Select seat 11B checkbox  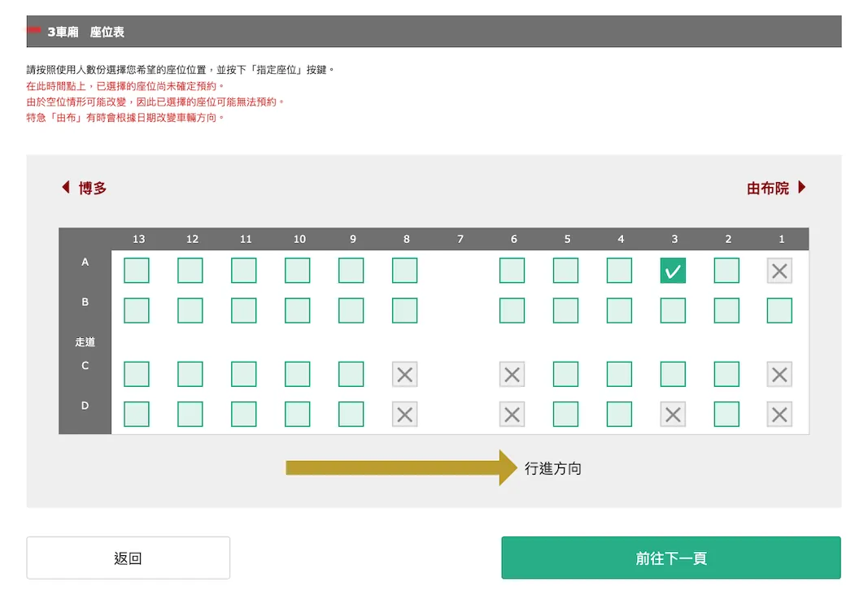tap(244, 311)
